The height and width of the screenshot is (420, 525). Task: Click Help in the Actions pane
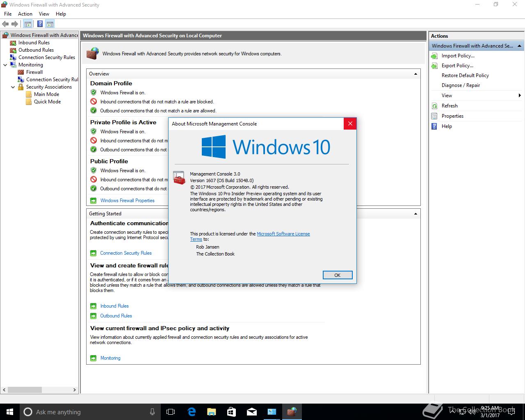(x=447, y=126)
